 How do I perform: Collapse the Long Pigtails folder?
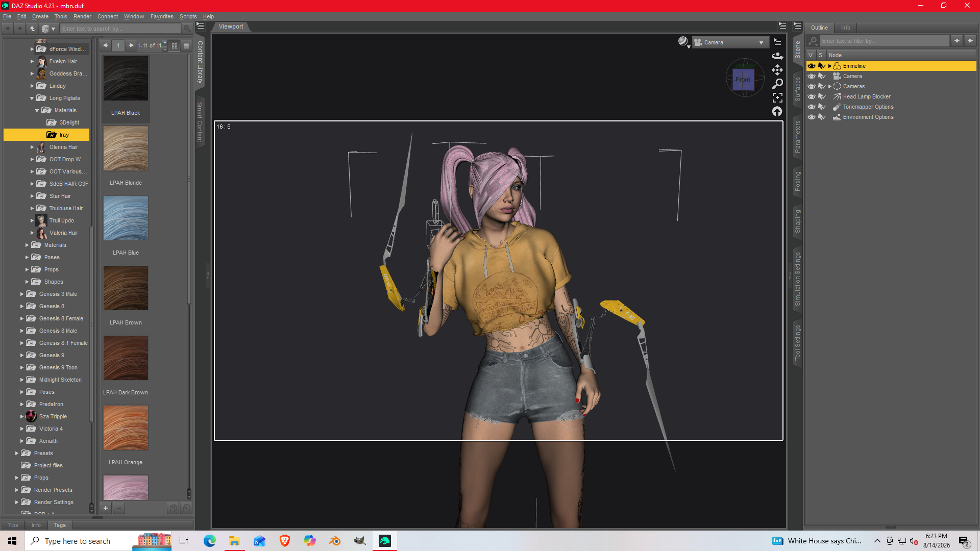[32, 98]
